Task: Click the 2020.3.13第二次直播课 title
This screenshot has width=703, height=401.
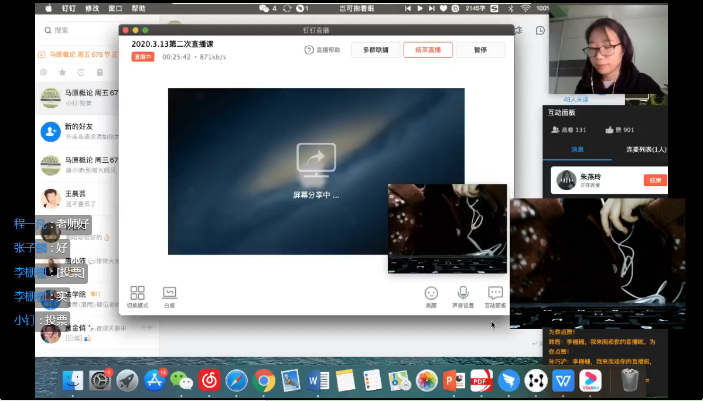Action: (x=172, y=44)
